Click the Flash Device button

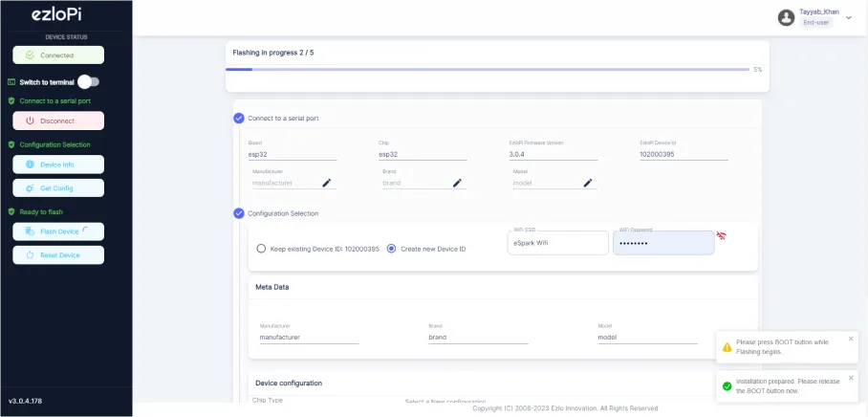[58, 231]
